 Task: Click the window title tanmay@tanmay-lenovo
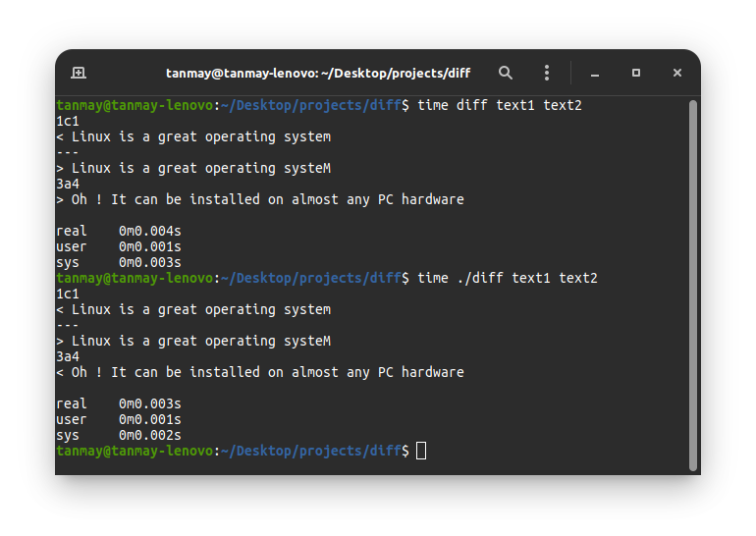point(318,74)
